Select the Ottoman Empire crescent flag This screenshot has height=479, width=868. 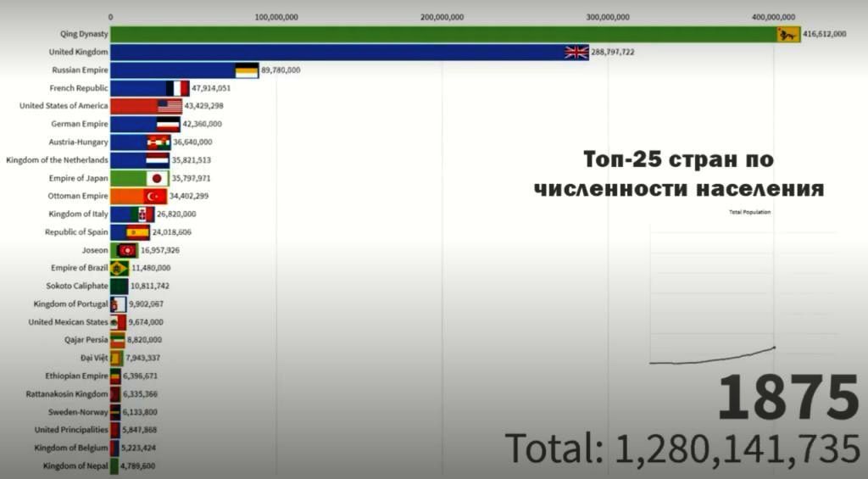[155, 196]
